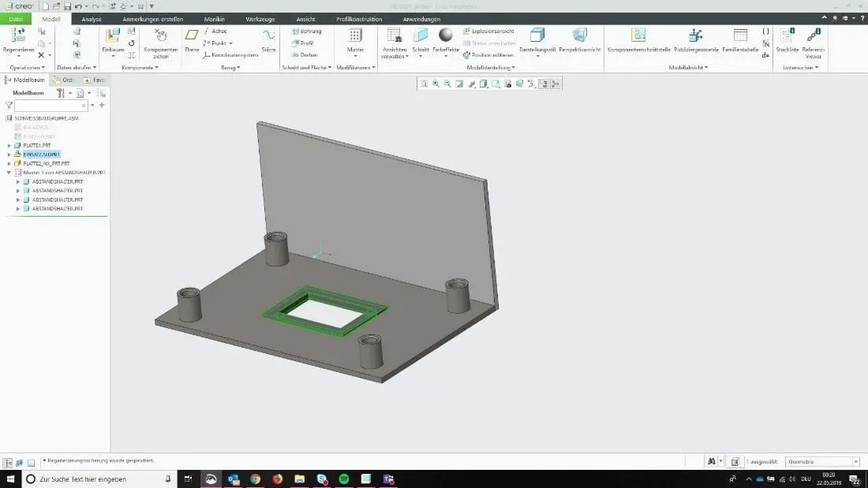Screen dimensions: 868x488
Task: Activate the Explosionsansicht tool
Action: point(488,32)
